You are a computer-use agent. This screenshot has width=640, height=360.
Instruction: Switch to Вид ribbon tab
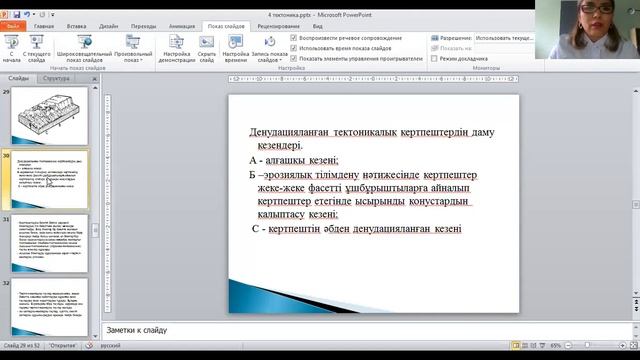click(x=318, y=26)
